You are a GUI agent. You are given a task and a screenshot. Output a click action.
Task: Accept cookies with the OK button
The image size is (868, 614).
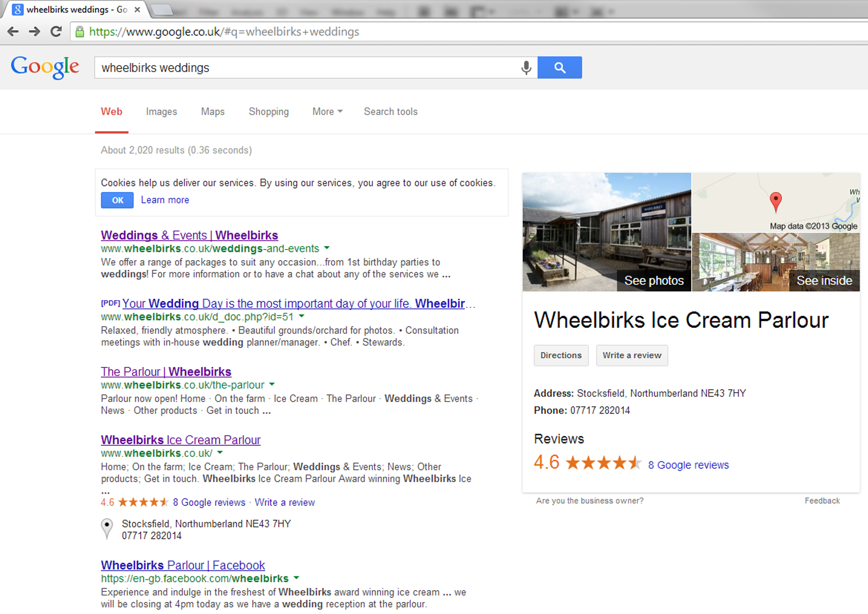(117, 200)
